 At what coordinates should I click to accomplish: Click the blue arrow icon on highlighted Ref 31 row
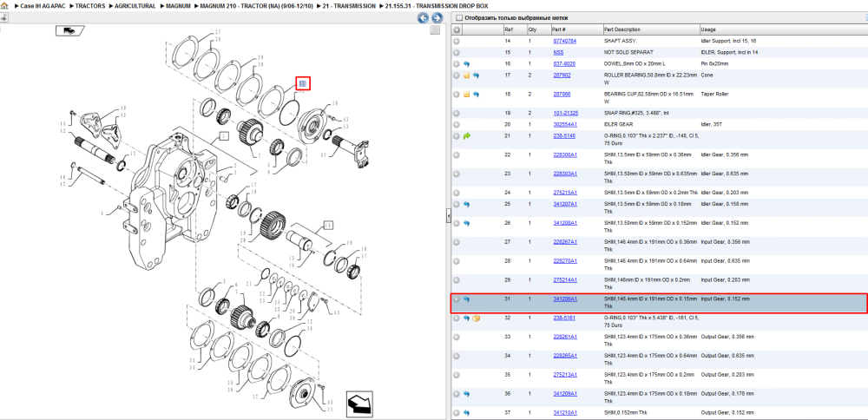point(467,299)
